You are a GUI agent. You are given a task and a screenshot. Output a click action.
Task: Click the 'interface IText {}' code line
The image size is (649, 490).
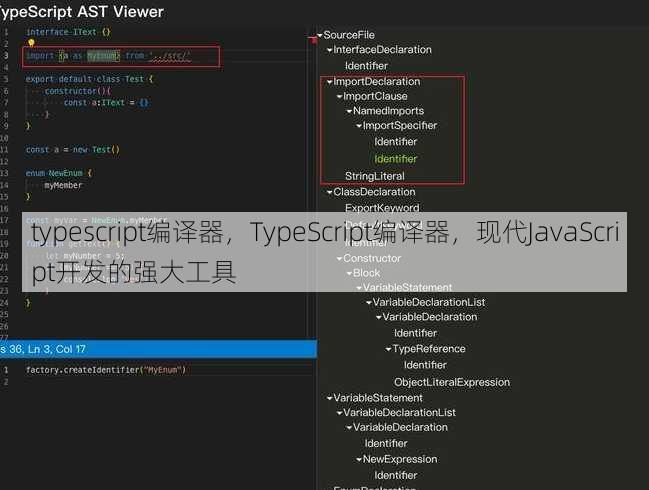68,32
